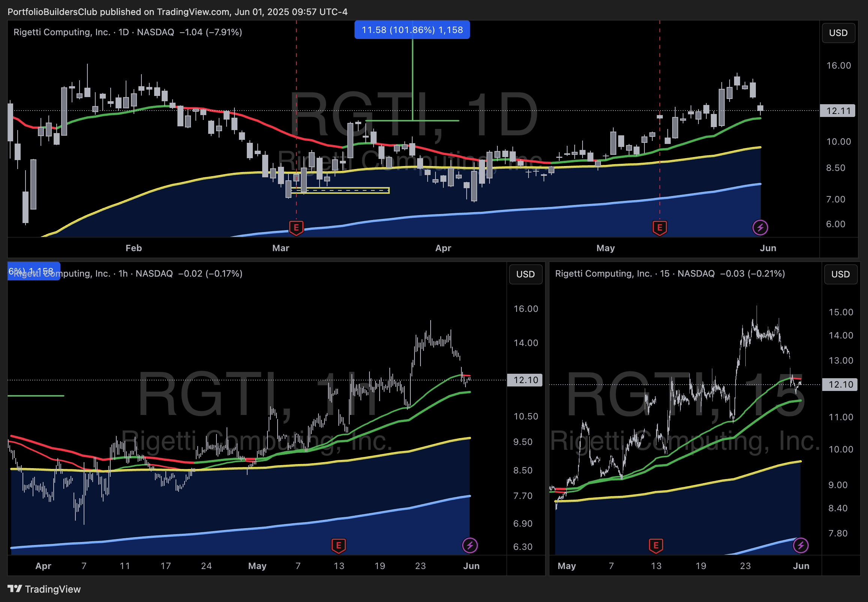Click the earnings marker on the 1h chart
The image size is (868, 602).
click(x=338, y=545)
